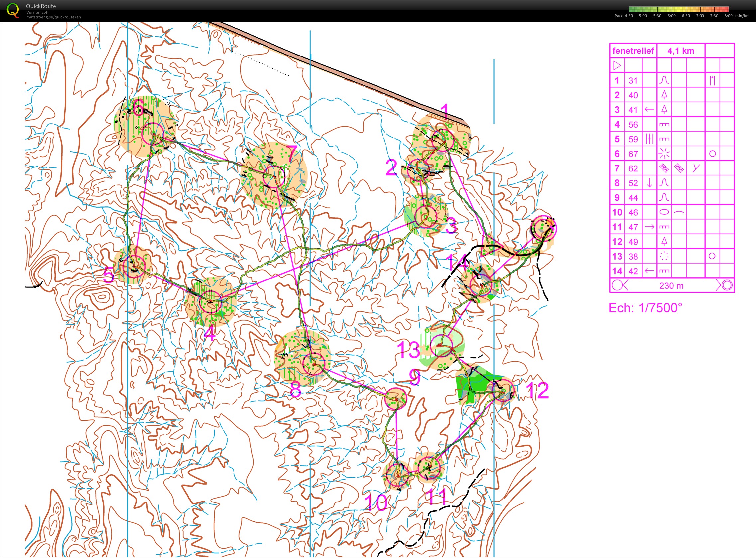Click control circle 9 on the map
This screenshot has height=558, width=756.
pos(396,399)
